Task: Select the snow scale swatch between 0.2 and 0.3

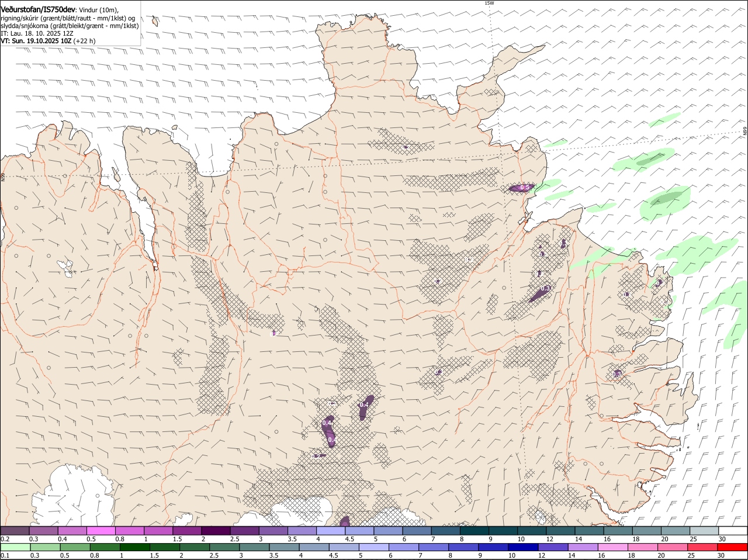Action: [15, 530]
